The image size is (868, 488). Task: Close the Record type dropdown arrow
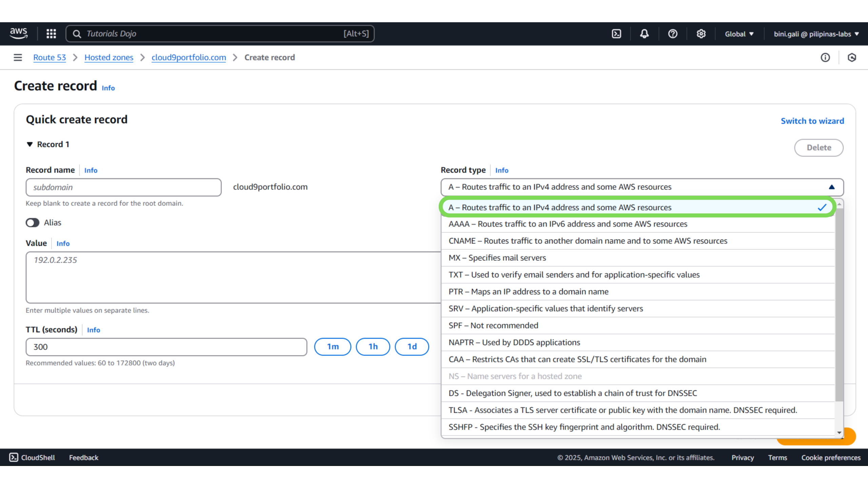click(831, 187)
